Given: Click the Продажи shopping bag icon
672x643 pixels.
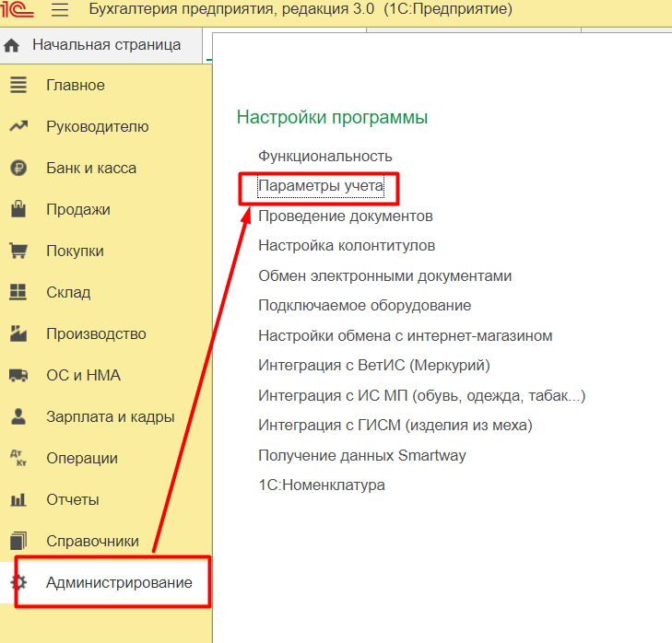Looking at the screenshot, I should (18, 209).
